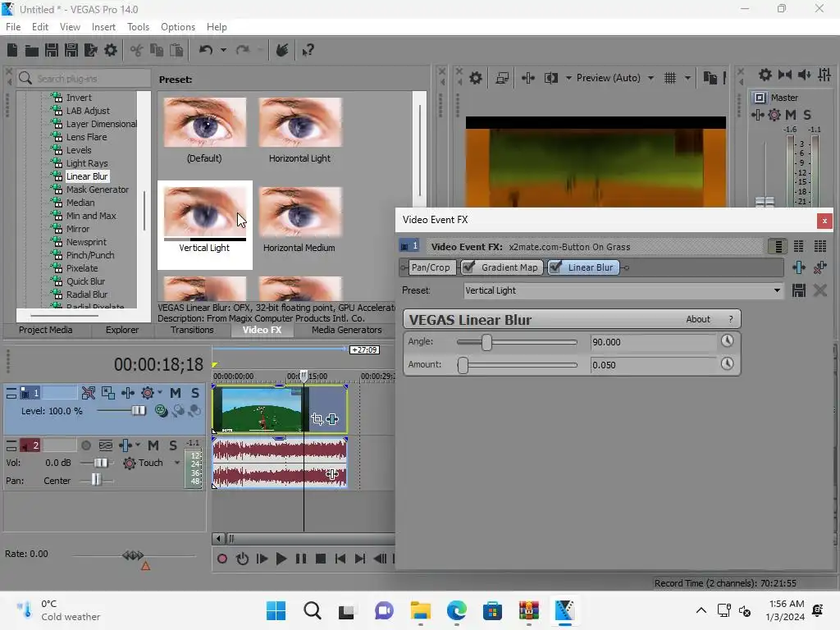
Task: Click the preview overlays grid icon
Action: [669, 78]
